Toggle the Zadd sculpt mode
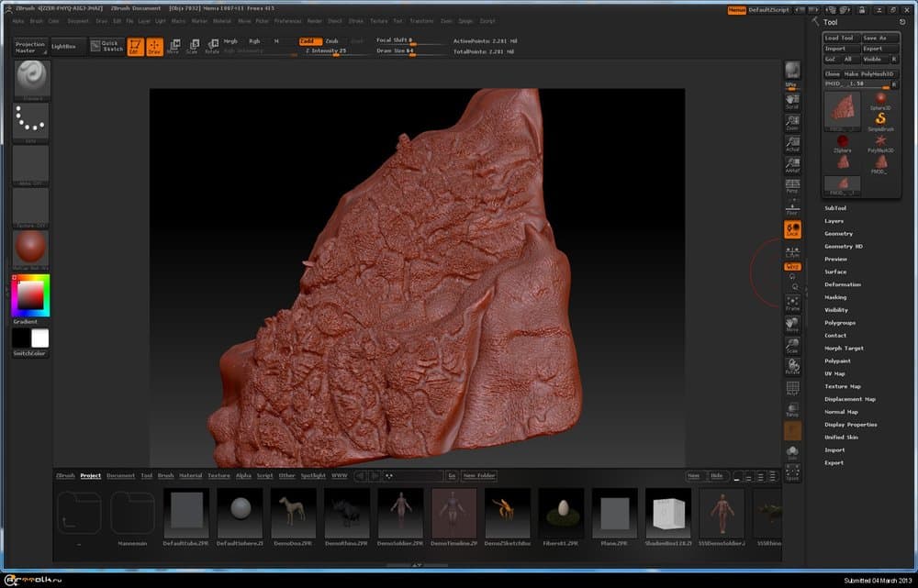The height and width of the screenshot is (588, 918). [309, 41]
